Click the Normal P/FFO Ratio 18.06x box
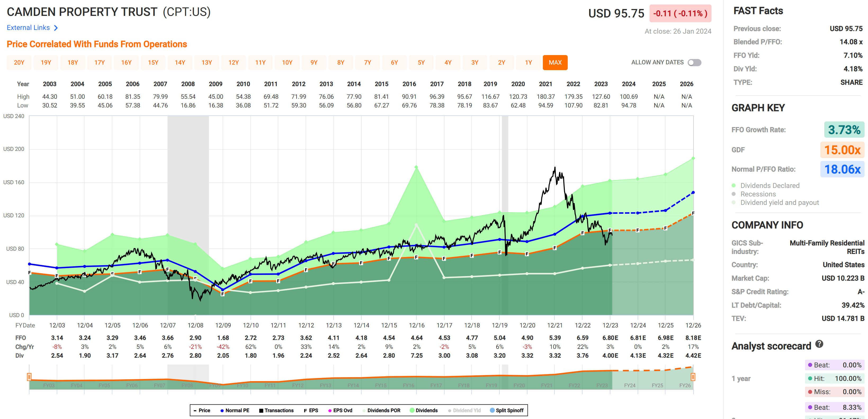The height and width of the screenshot is (419, 868). [842, 169]
